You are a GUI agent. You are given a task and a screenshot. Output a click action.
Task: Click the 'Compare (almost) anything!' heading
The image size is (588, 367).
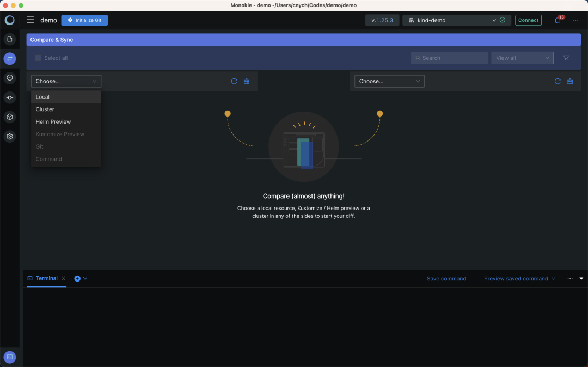click(x=303, y=196)
